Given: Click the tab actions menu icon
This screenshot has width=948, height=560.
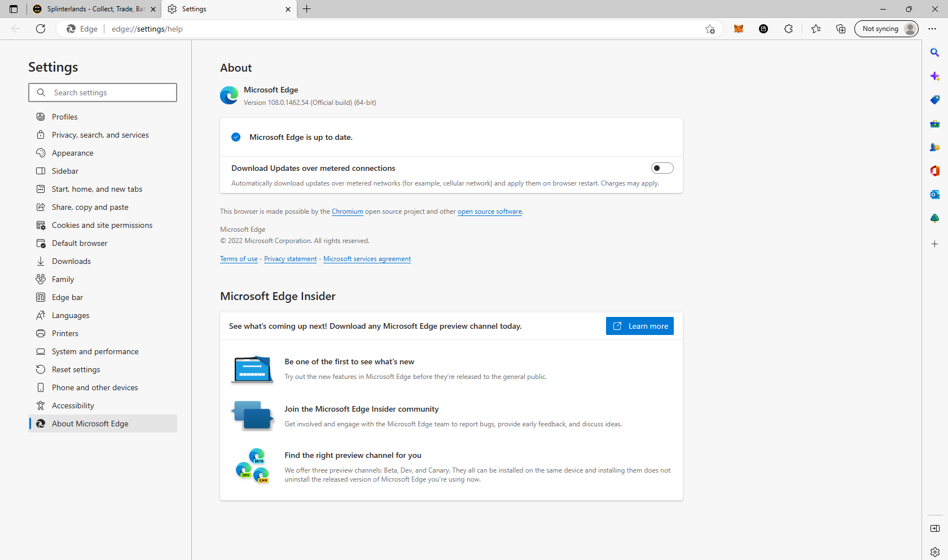Looking at the screenshot, I should pos(14,9).
